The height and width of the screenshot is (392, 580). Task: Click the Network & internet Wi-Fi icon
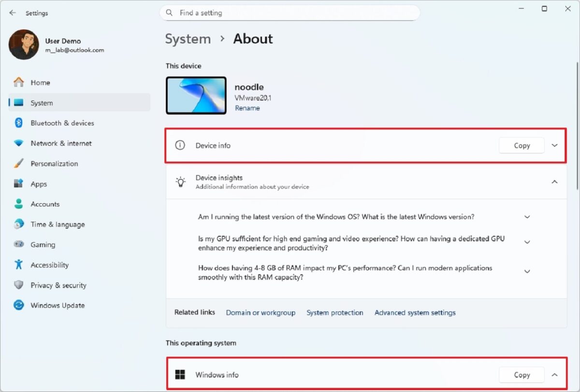tap(19, 143)
